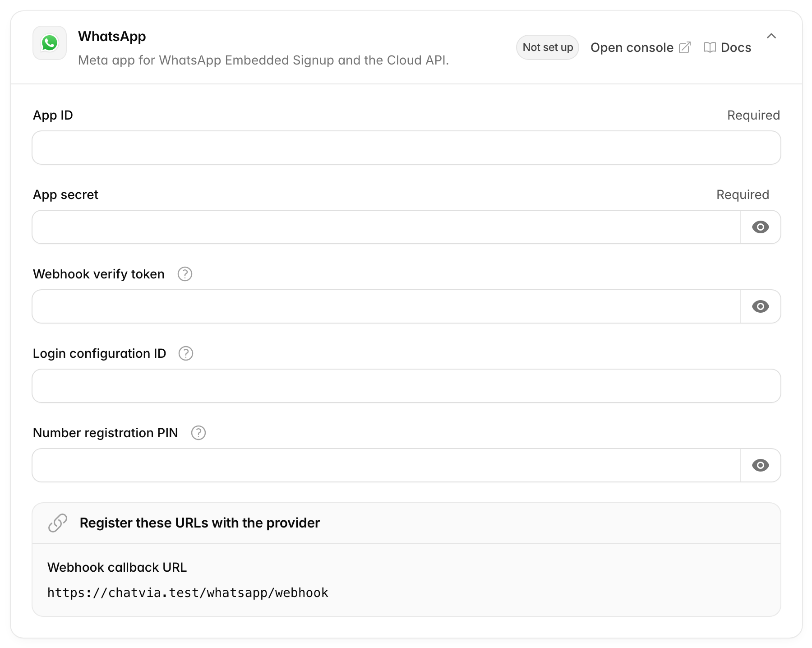Collapse the WhatsApp panel with the chevron
Viewport: 812px width, 648px height.
point(771,36)
